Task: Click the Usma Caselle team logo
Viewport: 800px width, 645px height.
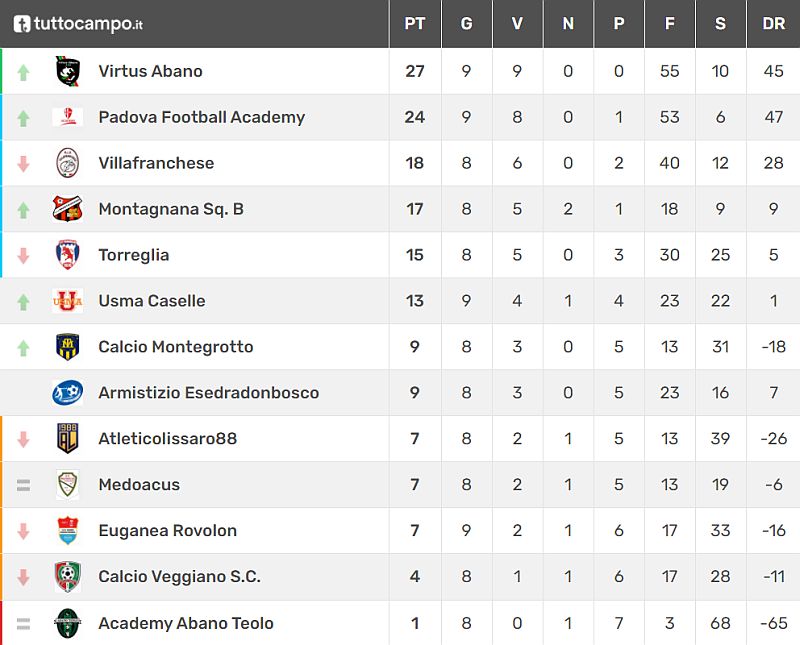Action: 67,301
